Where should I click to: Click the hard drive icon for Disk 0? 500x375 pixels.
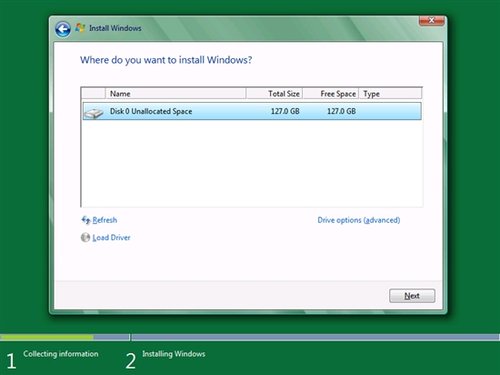click(94, 113)
